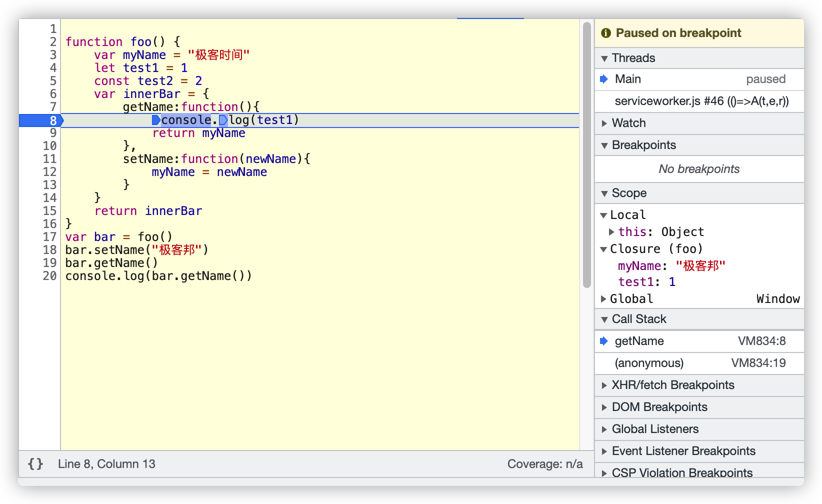The height and width of the screenshot is (504, 822).
Task: Click line number 20 in the gutter
Action: (x=49, y=276)
